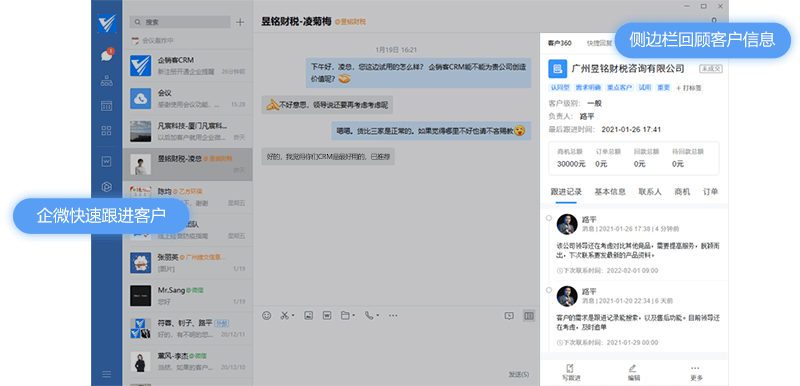Select the 跟进记录 tab
Screen dimensions: 800x386
coord(566,192)
